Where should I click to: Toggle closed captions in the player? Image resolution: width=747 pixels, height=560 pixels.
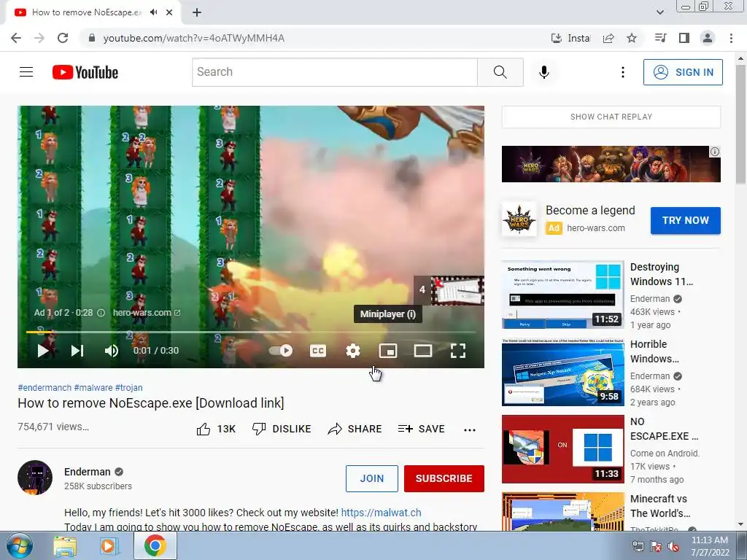pyautogui.click(x=318, y=351)
